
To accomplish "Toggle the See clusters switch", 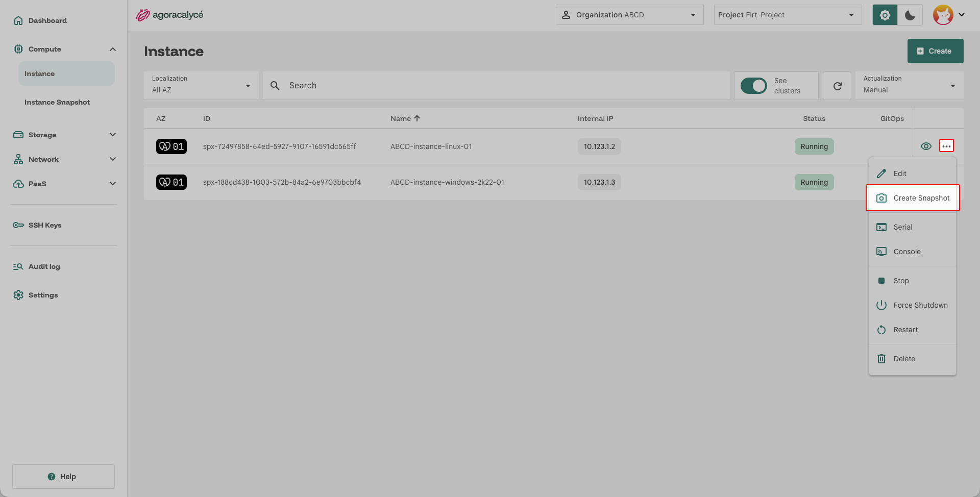I will pos(753,86).
